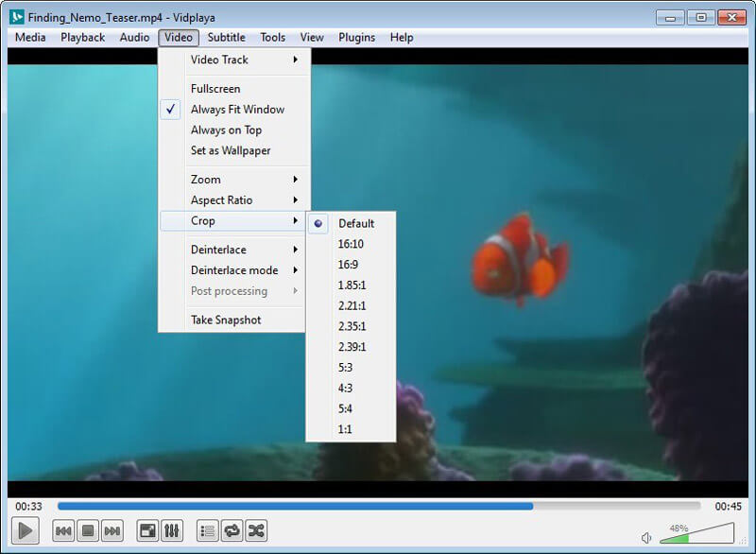Mute audio using the speaker icon
This screenshot has height=554, width=756.
(x=646, y=538)
